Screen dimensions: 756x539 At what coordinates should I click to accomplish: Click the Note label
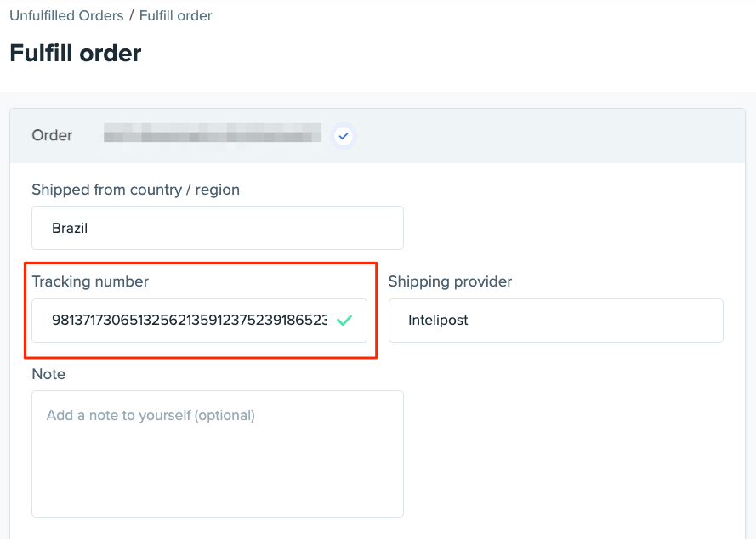pos(48,374)
